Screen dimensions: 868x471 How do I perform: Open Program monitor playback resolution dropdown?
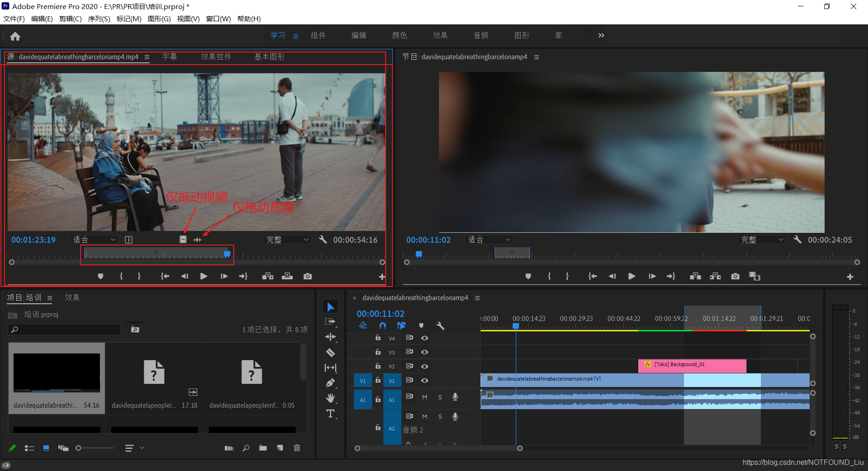pos(762,240)
